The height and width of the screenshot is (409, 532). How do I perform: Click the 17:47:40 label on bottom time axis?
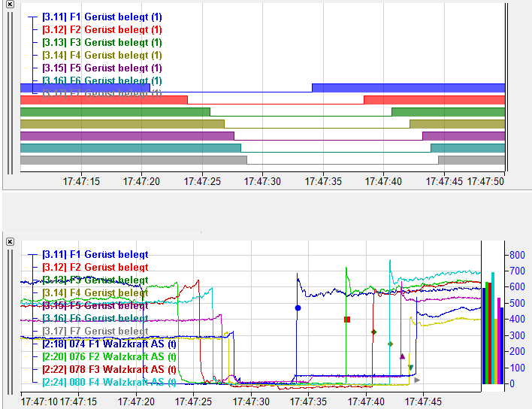coord(366,401)
